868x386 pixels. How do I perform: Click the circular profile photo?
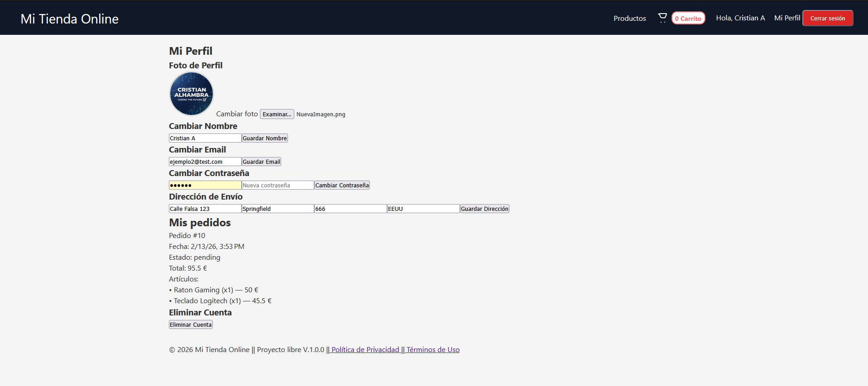192,94
